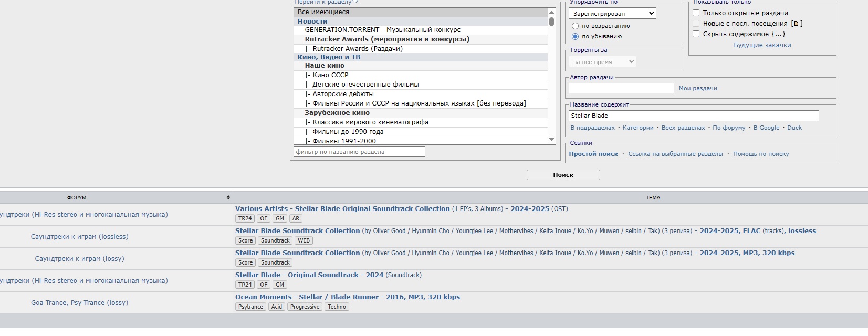Enable the Только открытые раздачи checkbox
Image resolution: width=868 pixels, height=336 pixels.
pos(696,13)
